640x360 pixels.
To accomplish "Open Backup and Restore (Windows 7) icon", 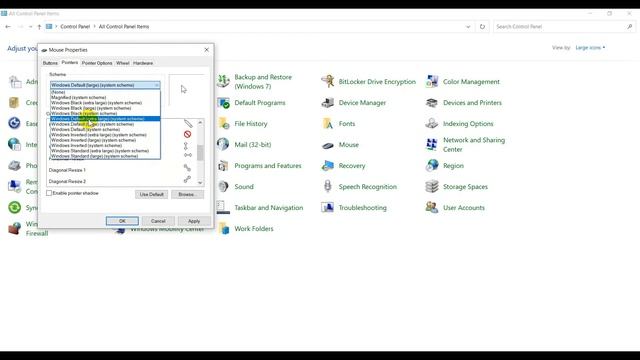I will tap(223, 81).
